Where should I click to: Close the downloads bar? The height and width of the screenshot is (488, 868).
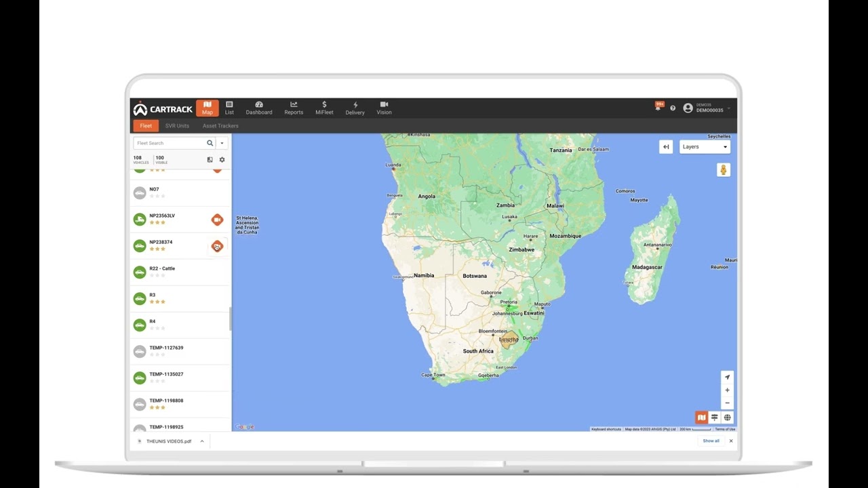(x=731, y=441)
